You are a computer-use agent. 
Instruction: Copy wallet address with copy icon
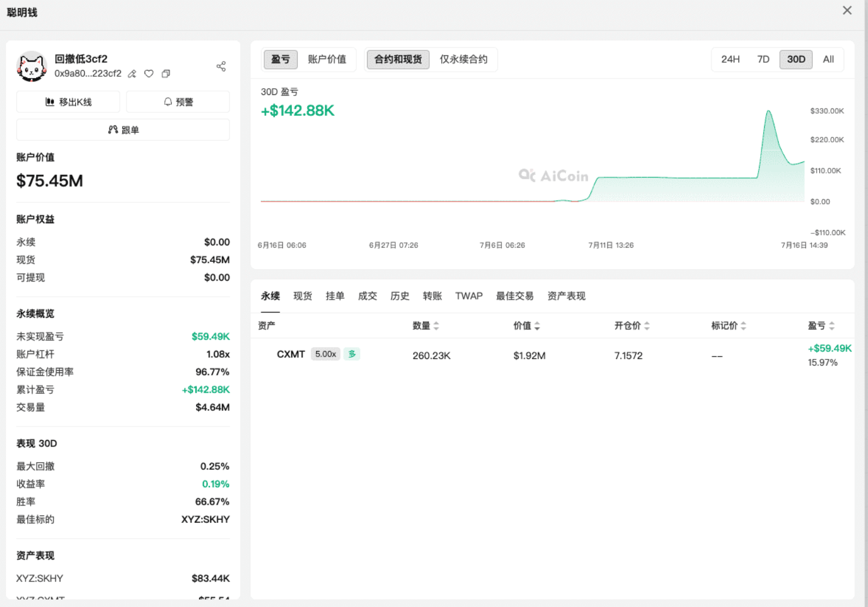pyautogui.click(x=165, y=73)
